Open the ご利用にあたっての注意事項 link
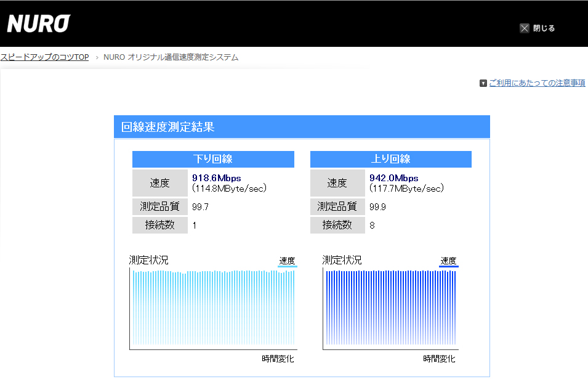 click(x=537, y=83)
